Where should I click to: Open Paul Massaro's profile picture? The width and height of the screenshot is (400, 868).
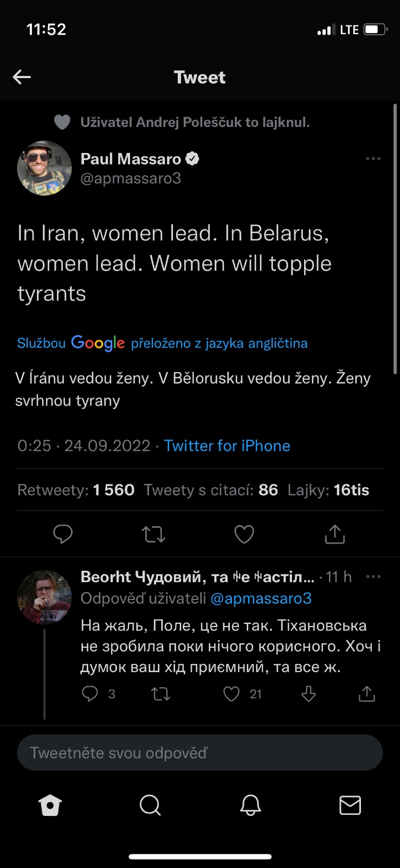[x=44, y=168]
